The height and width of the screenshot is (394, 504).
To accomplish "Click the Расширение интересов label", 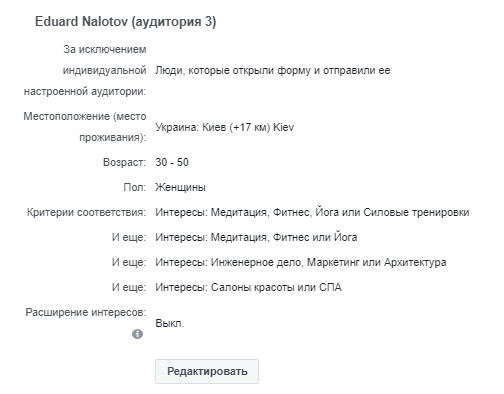I will pos(86,313).
